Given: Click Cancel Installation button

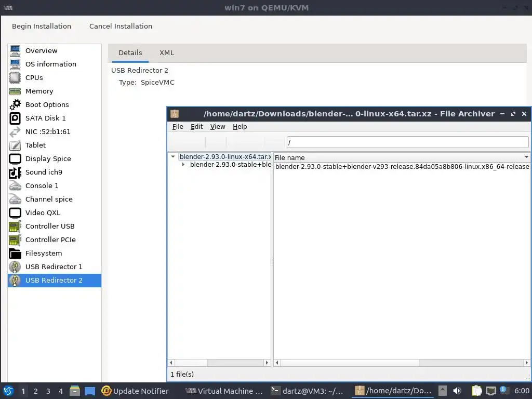Looking at the screenshot, I should 121,26.
